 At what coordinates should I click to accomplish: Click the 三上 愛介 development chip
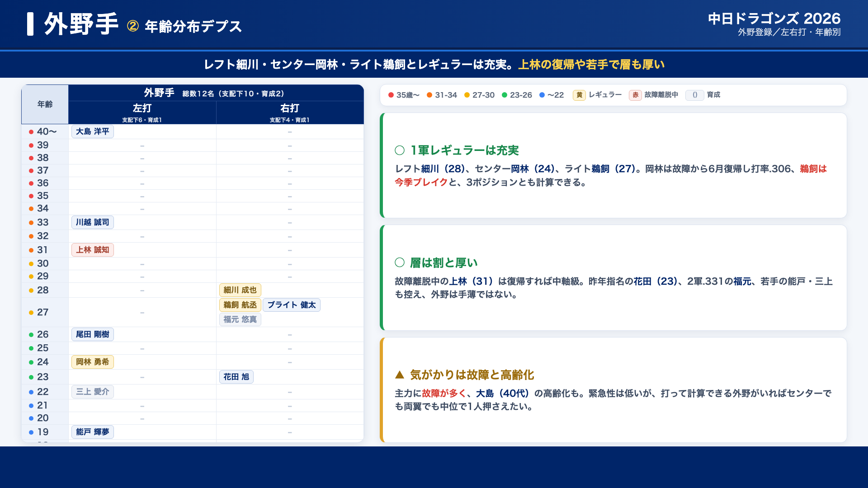pos(92,392)
